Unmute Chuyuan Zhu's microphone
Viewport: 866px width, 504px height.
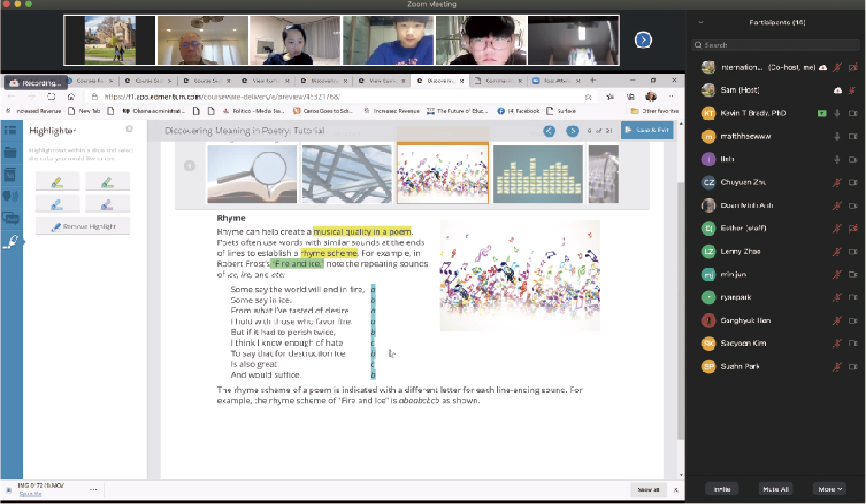[837, 183]
